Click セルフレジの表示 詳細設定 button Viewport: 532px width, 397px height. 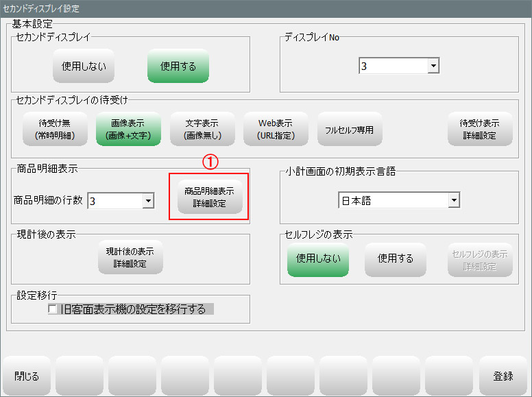pyautogui.click(x=480, y=259)
